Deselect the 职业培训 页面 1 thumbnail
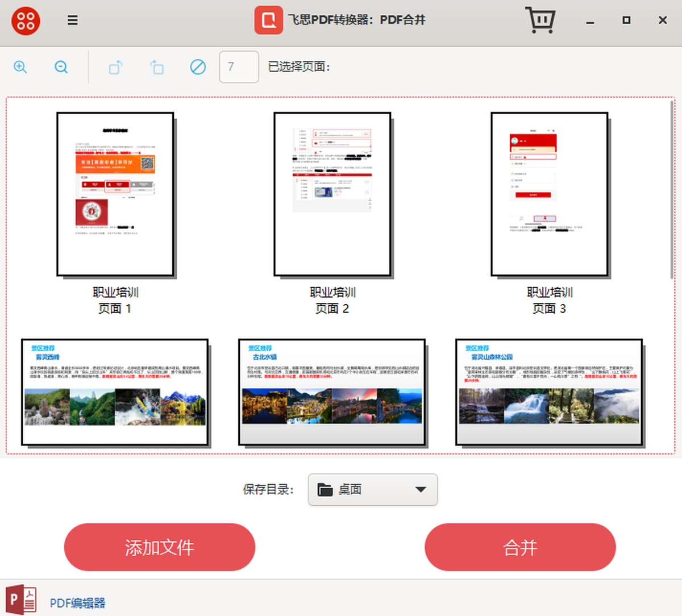The width and height of the screenshot is (682, 616). (115, 193)
